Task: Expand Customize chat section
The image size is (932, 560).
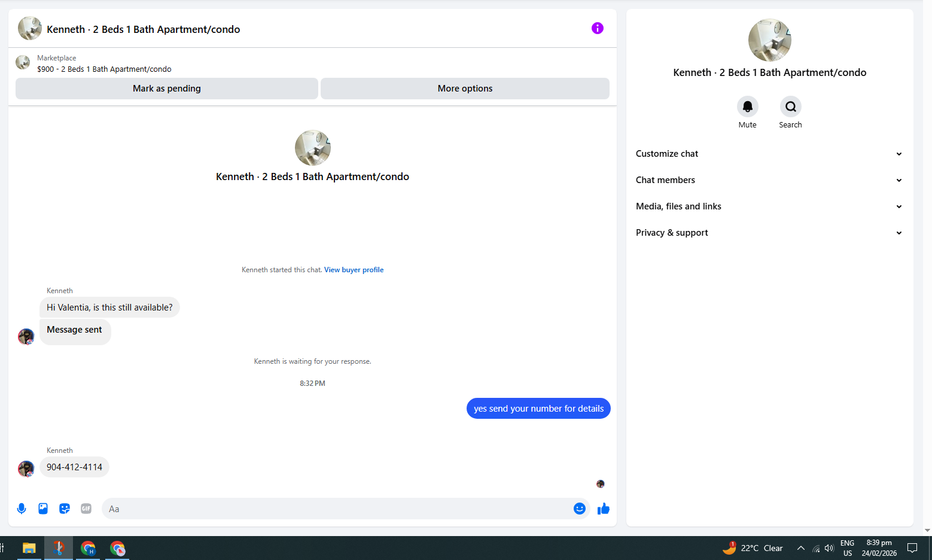Action: [x=769, y=154]
